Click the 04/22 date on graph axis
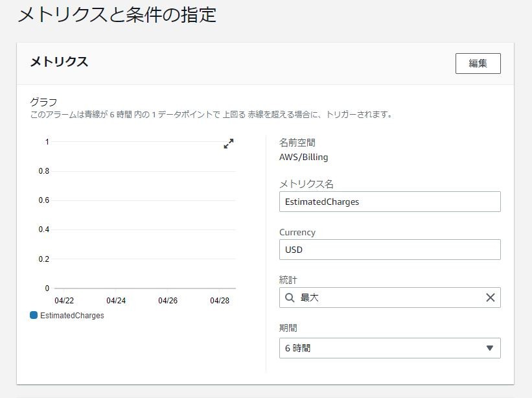Viewport: 532px width, 398px height. coord(64,301)
